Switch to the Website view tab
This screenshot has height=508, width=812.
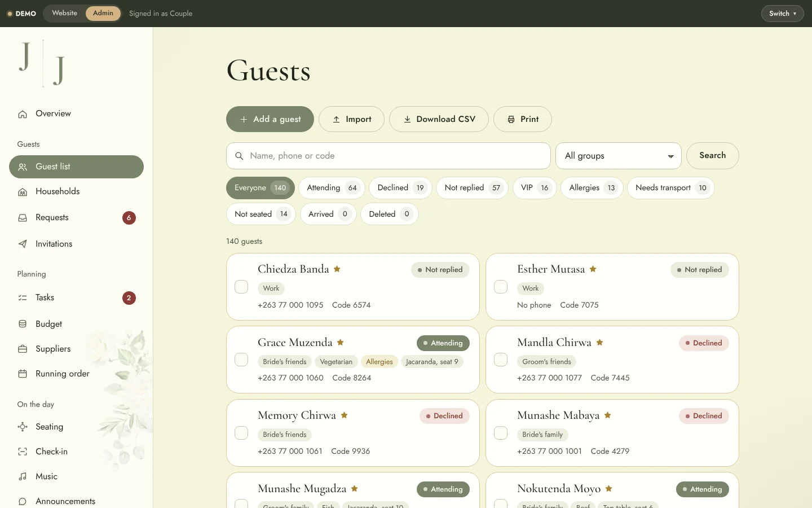coord(64,13)
